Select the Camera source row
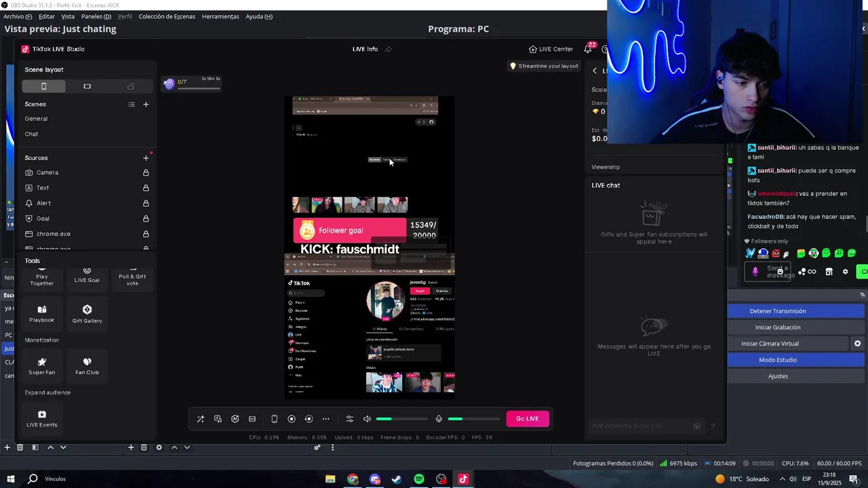Image resolution: width=868 pixels, height=488 pixels. [87, 173]
